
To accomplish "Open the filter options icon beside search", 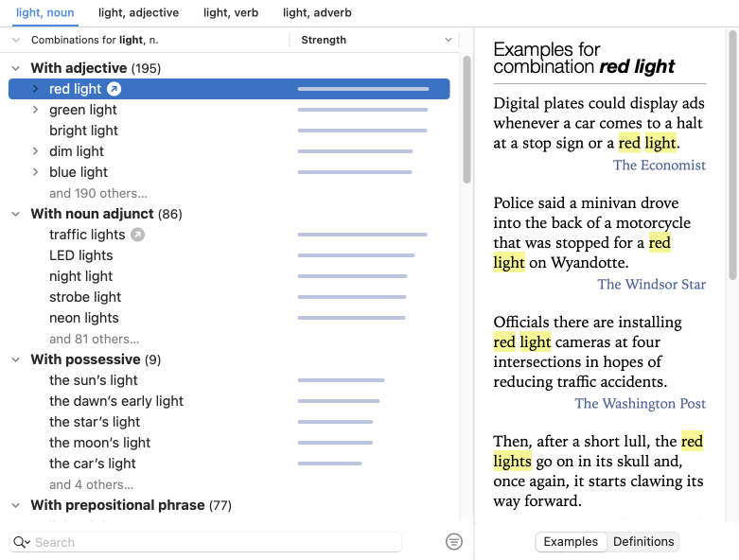I will (x=454, y=542).
